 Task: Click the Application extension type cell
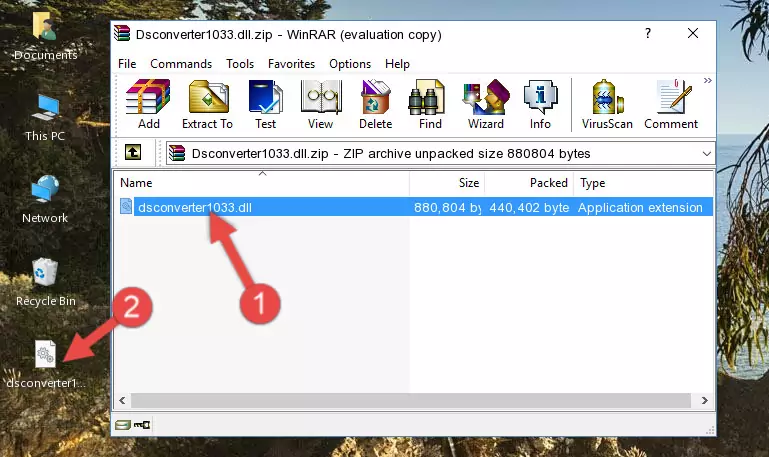[x=640, y=207]
